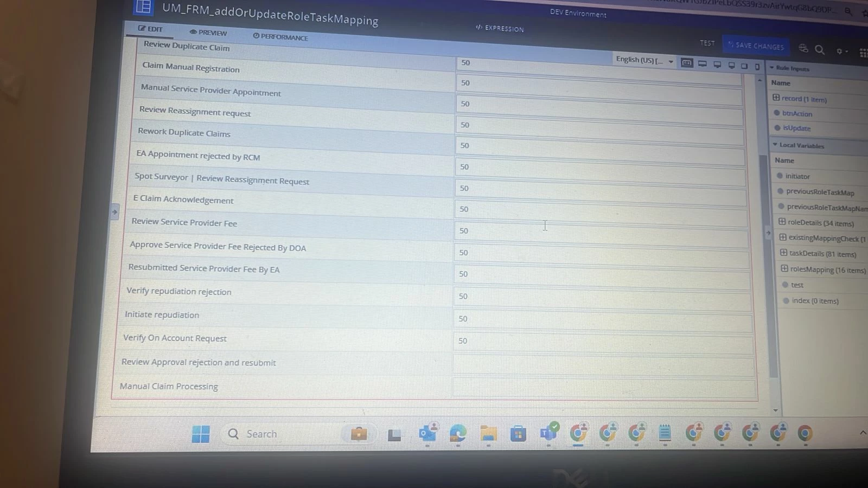Select the initiator local variable

pyautogui.click(x=797, y=176)
